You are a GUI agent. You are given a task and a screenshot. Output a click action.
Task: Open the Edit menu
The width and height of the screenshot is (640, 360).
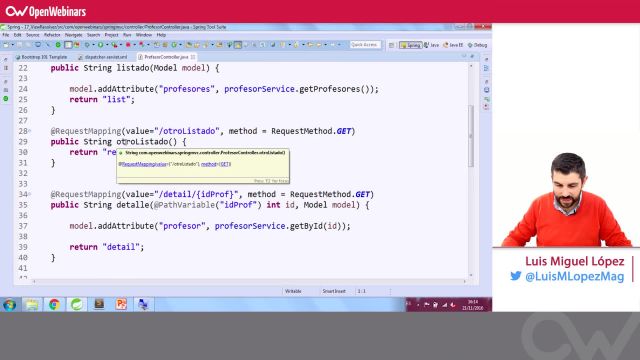[x=18, y=35]
